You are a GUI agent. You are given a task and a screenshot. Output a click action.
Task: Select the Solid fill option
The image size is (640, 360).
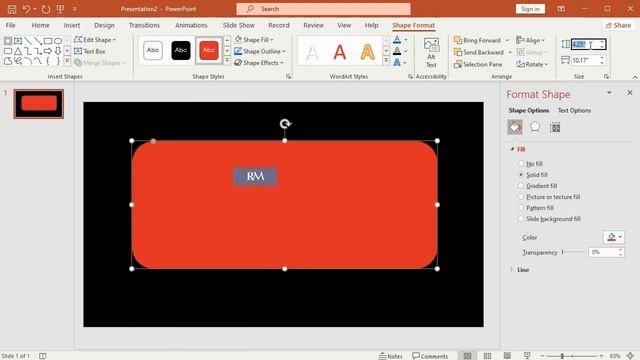coord(533,175)
